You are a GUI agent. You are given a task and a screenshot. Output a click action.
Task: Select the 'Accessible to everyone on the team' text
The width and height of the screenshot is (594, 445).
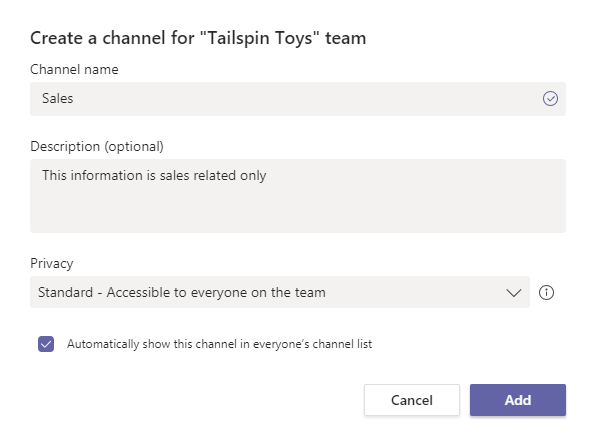point(216,292)
